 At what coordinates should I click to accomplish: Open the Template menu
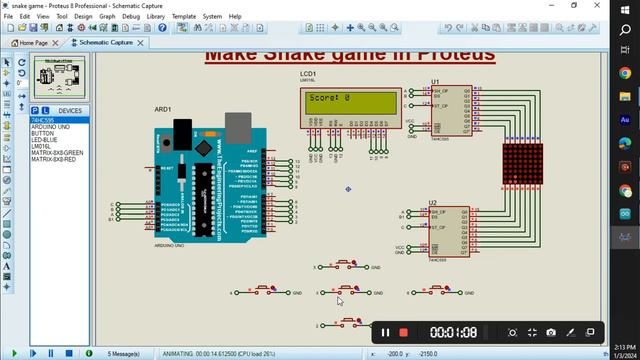click(184, 16)
